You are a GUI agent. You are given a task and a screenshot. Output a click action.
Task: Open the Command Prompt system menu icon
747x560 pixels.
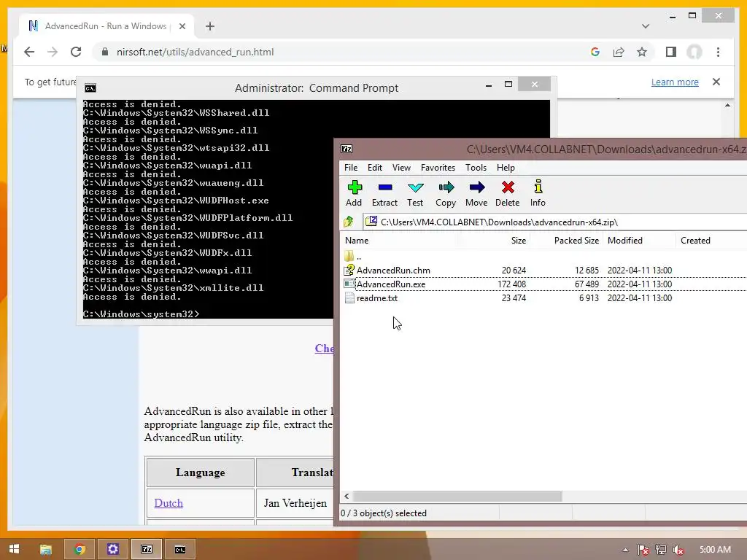tap(90, 88)
